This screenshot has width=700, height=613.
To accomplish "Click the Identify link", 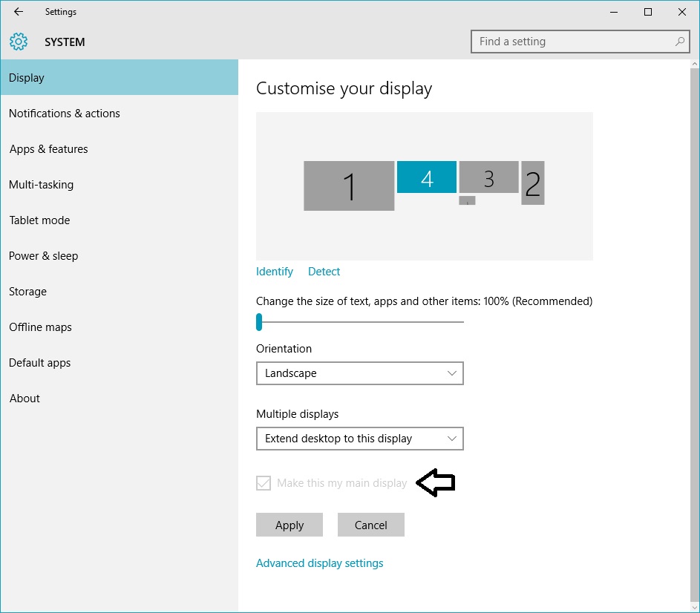I will 275,272.
